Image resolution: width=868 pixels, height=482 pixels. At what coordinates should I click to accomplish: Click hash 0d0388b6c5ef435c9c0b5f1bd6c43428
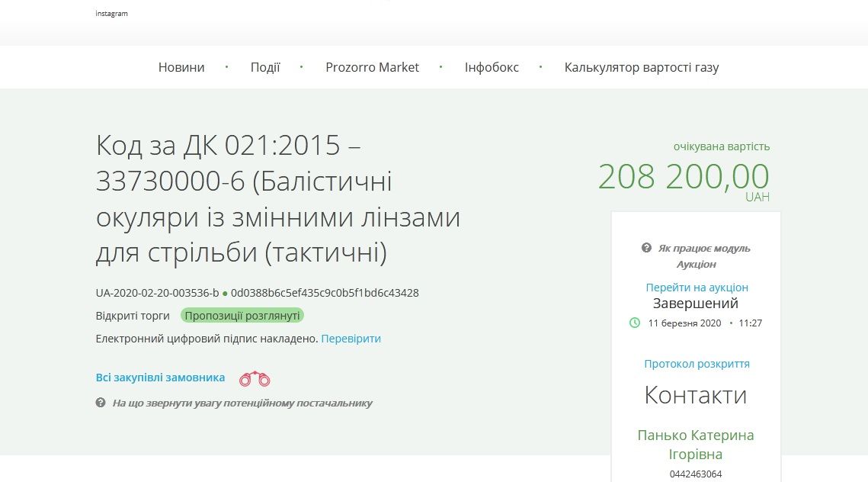click(x=325, y=293)
